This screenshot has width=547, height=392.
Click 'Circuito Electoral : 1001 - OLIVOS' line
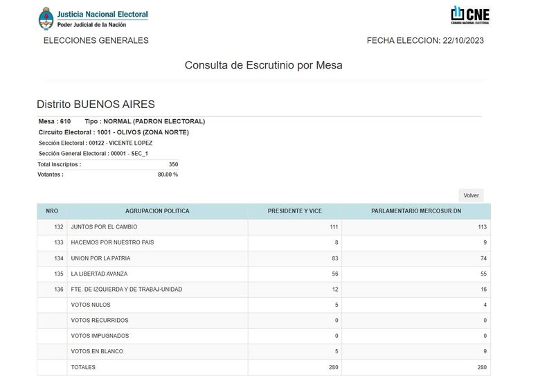click(114, 132)
